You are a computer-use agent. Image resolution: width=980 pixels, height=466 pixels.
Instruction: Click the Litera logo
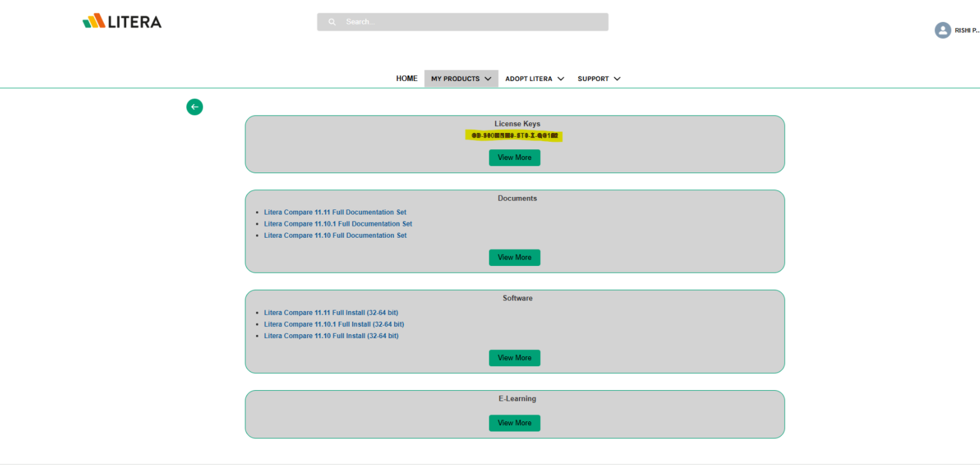pos(122,21)
